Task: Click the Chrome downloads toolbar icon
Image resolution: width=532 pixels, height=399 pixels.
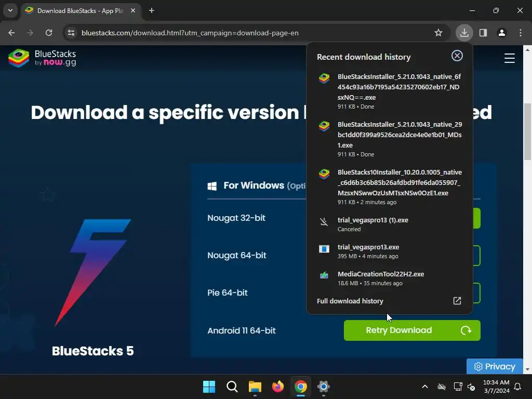Action: pyautogui.click(x=464, y=33)
